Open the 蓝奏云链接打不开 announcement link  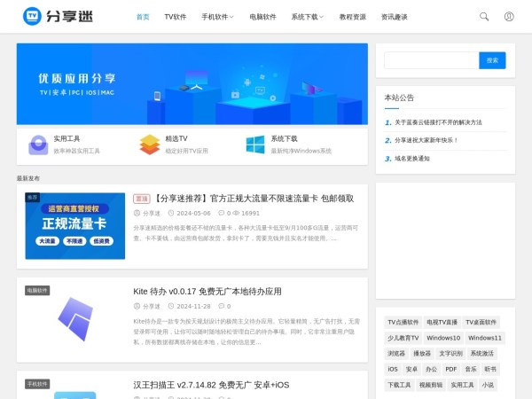coord(438,122)
